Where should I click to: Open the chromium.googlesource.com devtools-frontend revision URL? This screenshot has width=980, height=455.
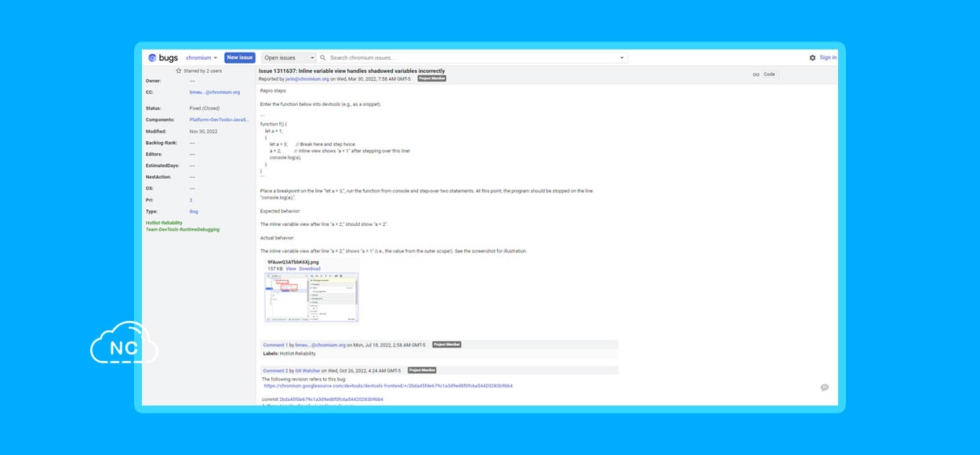pos(388,386)
